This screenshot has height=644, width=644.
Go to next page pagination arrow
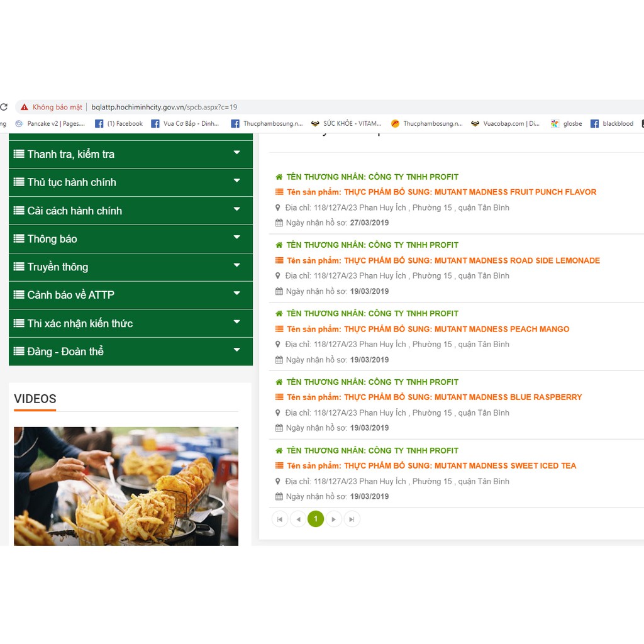coord(334,519)
